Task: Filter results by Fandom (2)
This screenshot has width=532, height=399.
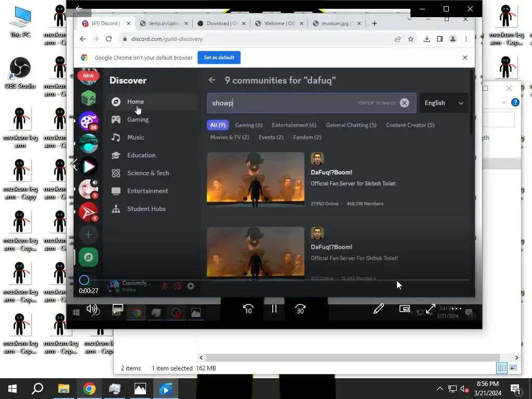Action: coord(307,137)
